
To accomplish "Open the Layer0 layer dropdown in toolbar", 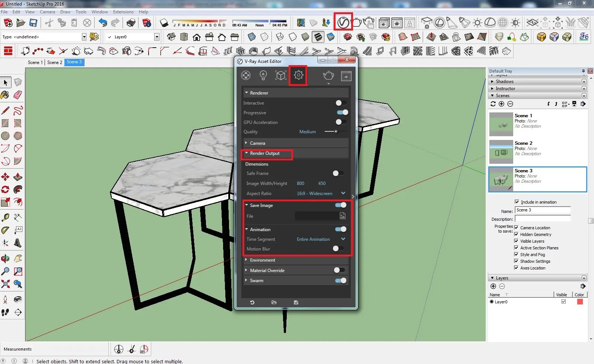I will [x=156, y=37].
